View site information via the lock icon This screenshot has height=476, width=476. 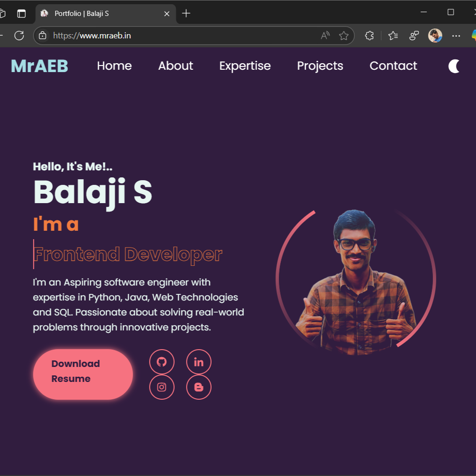43,36
